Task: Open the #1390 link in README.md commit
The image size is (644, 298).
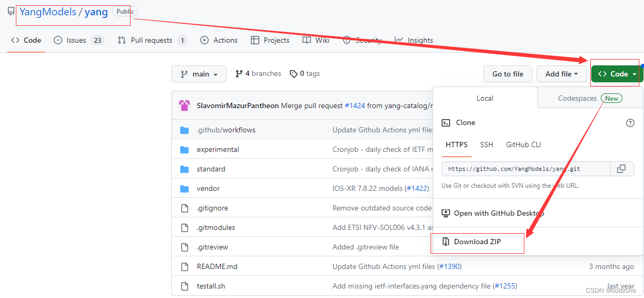Action: coord(450,266)
